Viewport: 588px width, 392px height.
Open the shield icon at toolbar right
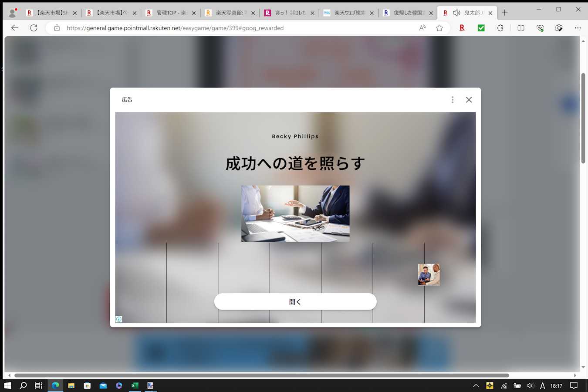[x=559, y=28]
